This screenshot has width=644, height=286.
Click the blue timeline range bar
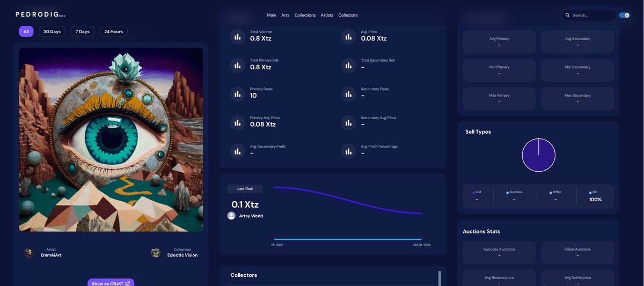pyautogui.click(x=348, y=239)
